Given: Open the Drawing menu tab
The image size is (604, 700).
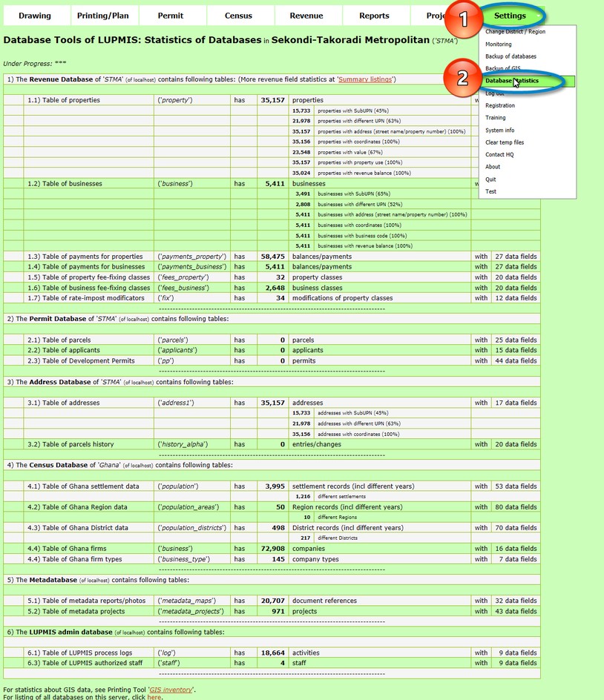Looking at the screenshot, I should pyautogui.click(x=35, y=16).
